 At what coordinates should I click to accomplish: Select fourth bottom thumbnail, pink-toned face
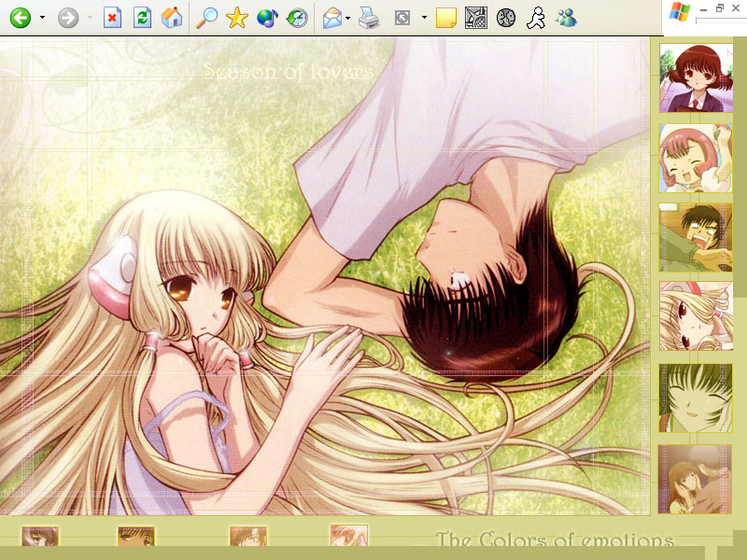click(349, 535)
